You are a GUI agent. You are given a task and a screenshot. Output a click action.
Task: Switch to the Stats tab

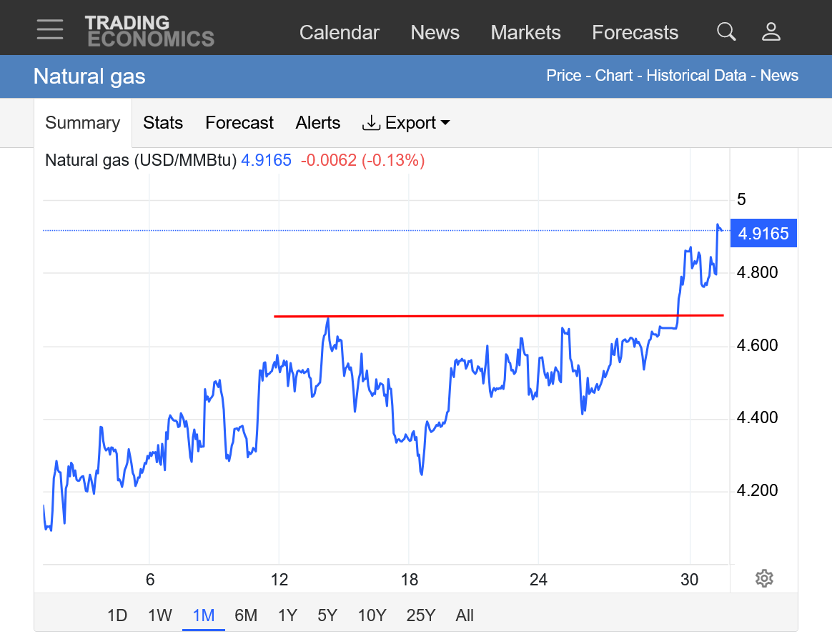[x=163, y=123]
